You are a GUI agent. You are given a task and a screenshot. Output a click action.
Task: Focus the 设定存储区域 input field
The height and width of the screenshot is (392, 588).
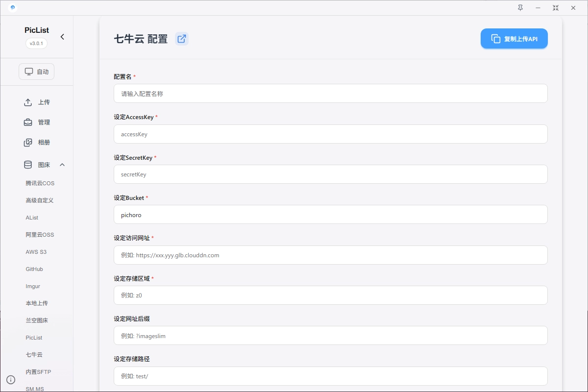click(331, 295)
